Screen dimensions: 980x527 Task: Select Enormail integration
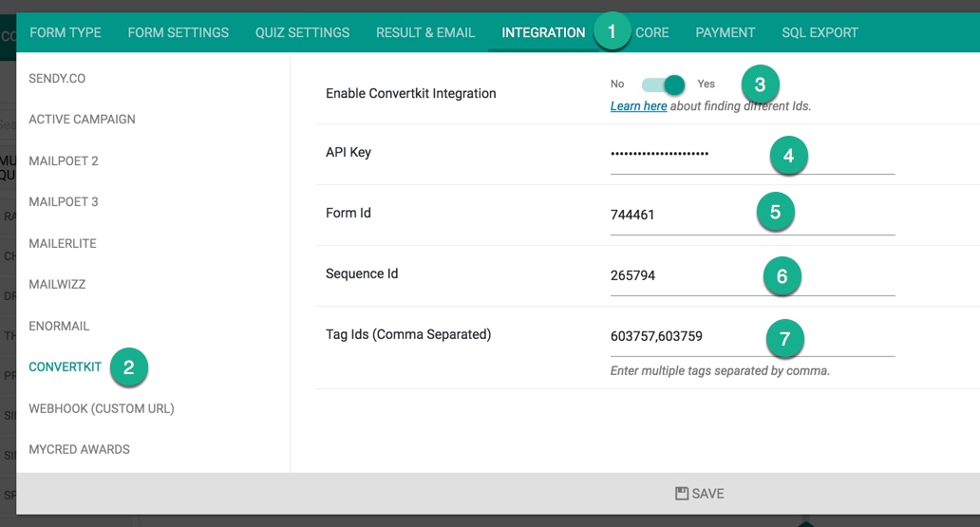59,326
